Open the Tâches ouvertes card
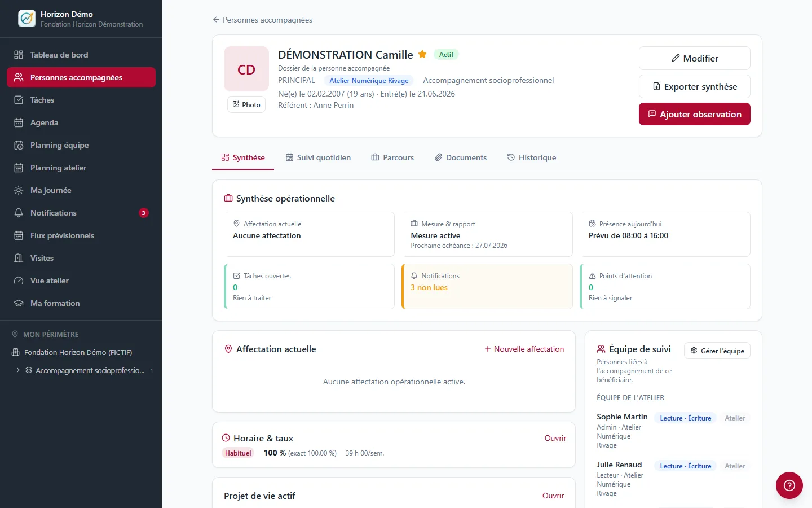 [x=309, y=286]
